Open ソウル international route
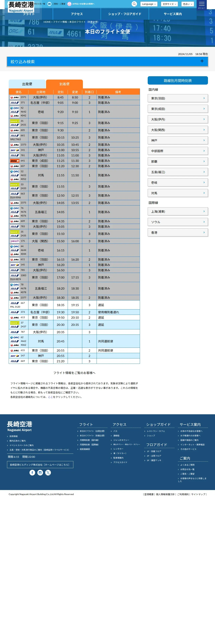This screenshot has height=644, width=215. pos(178,222)
